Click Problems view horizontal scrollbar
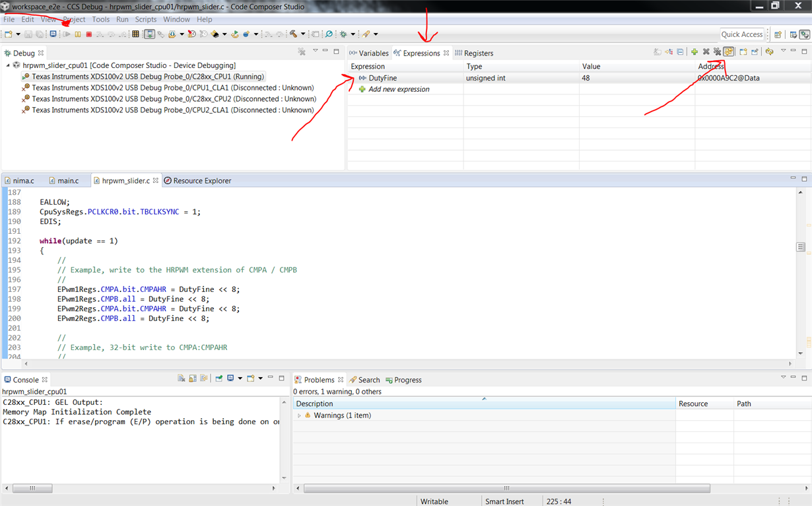The height and width of the screenshot is (506, 812). [x=506, y=489]
